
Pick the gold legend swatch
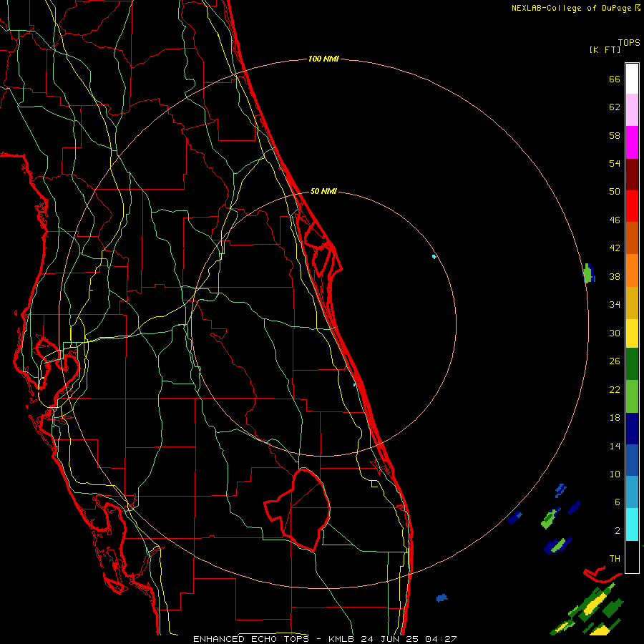point(632,303)
